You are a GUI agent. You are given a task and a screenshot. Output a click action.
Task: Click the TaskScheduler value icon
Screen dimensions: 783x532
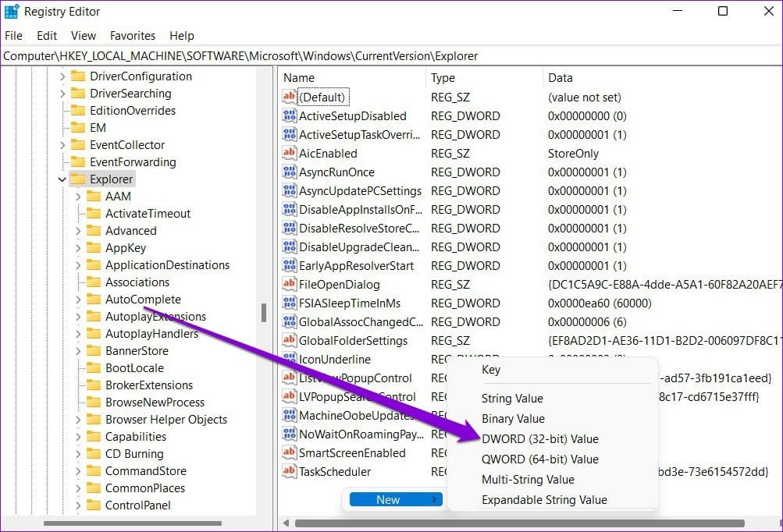(290, 472)
